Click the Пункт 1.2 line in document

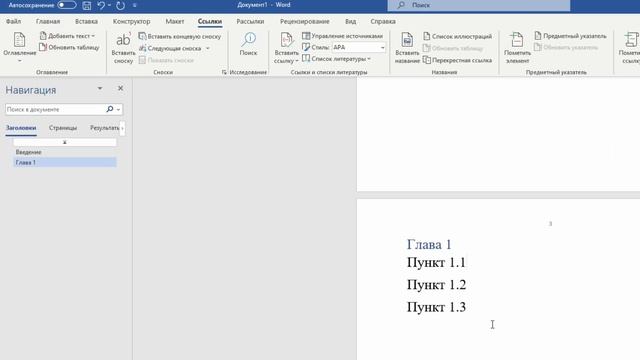coord(436,285)
